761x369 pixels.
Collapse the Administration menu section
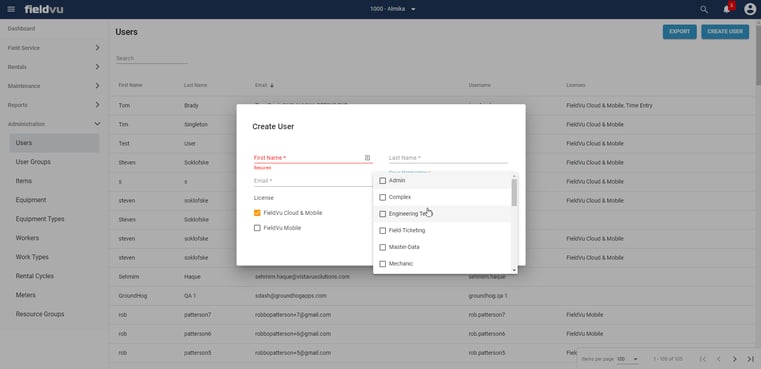54,124
